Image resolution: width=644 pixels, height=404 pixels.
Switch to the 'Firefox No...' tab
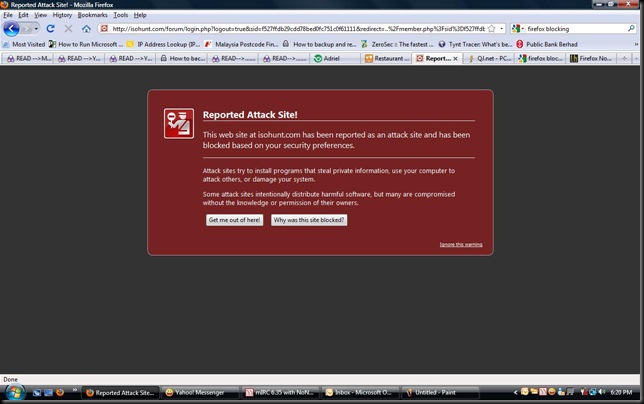pos(591,58)
